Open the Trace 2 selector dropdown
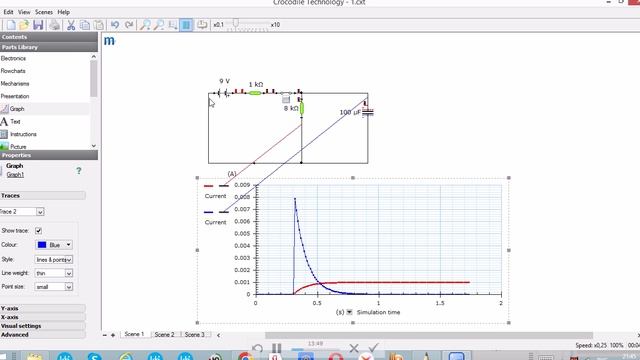The height and width of the screenshot is (360, 640). point(40,212)
